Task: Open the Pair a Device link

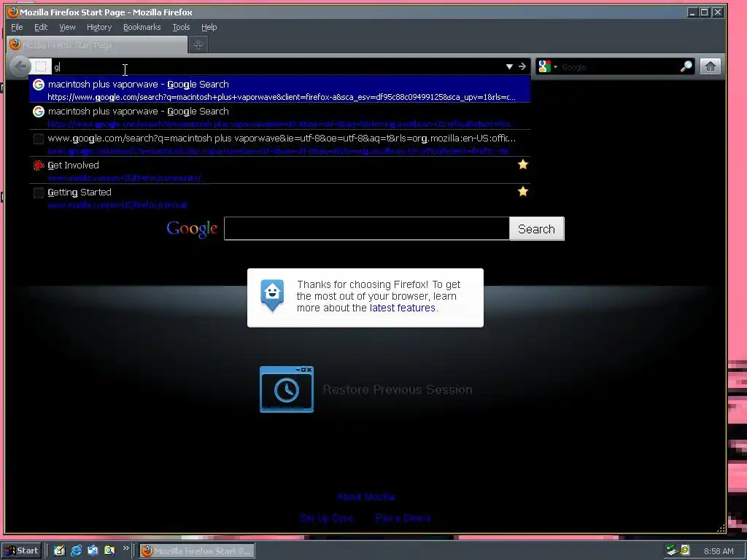Action: pos(403,518)
